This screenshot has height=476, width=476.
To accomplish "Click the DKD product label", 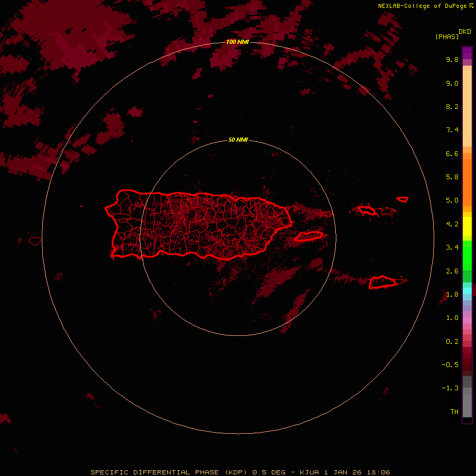I will pyautogui.click(x=465, y=32).
